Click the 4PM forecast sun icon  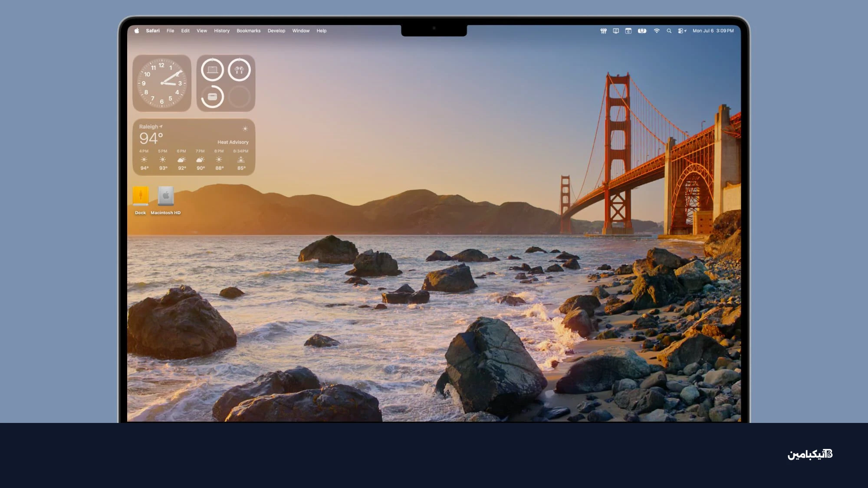[144, 160]
